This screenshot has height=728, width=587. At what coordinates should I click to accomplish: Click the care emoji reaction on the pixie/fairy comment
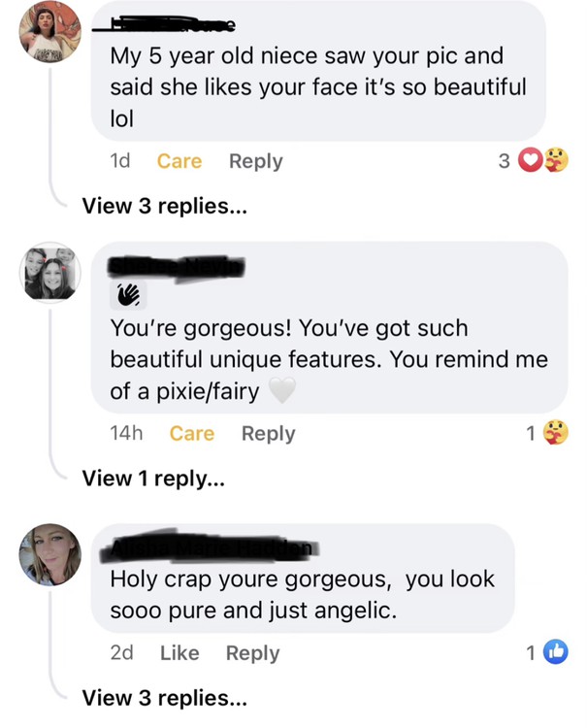pyautogui.click(x=556, y=433)
